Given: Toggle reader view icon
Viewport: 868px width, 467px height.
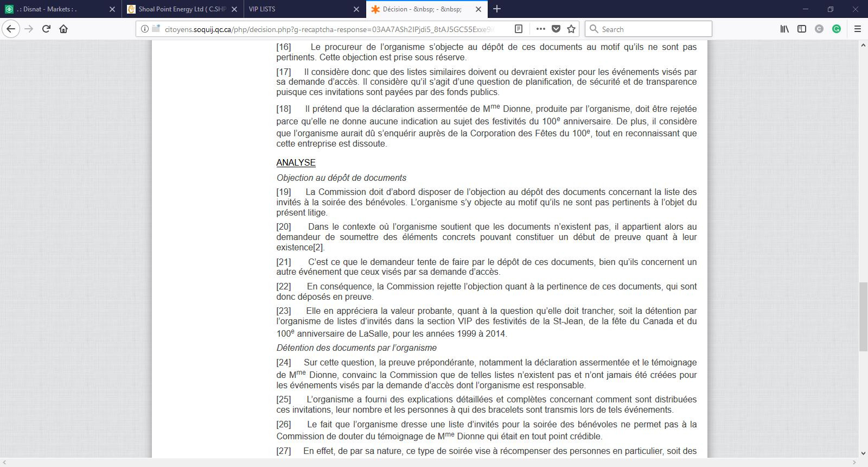Looking at the screenshot, I should pyautogui.click(x=519, y=29).
